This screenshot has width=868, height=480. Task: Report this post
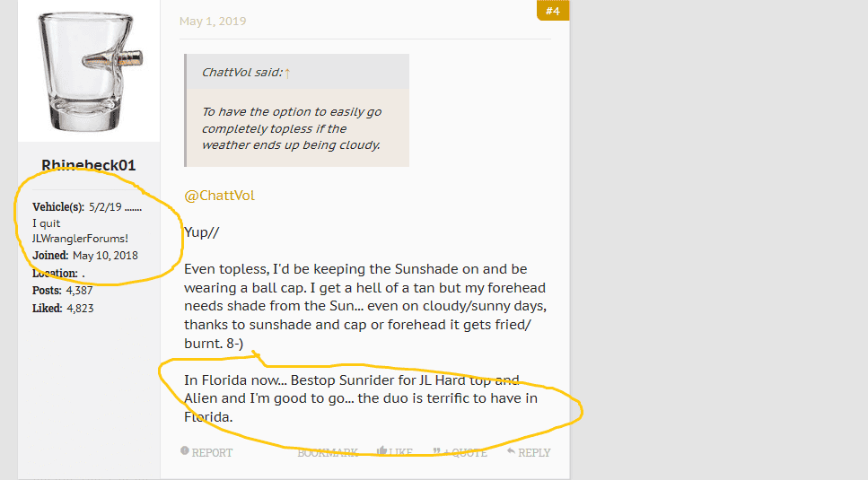pyautogui.click(x=206, y=452)
